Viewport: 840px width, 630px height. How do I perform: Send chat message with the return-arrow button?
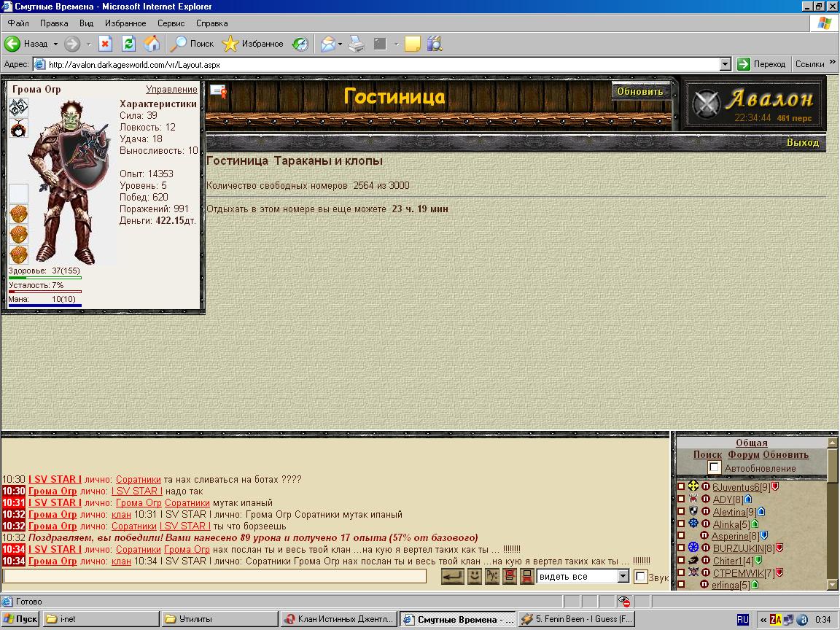[x=453, y=577]
